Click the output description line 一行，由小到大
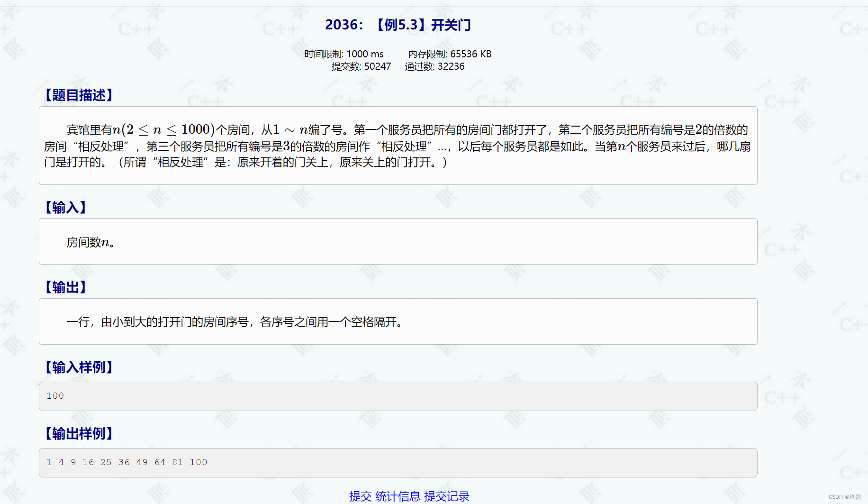The image size is (868, 504). [x=235, y=322]
